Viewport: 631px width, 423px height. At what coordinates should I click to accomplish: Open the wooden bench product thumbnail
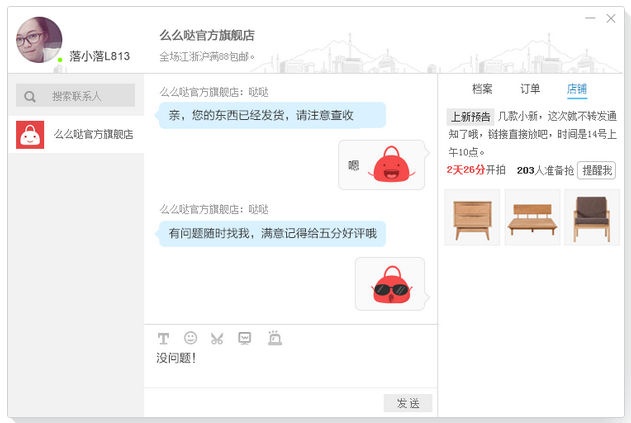tap(532, 217)
